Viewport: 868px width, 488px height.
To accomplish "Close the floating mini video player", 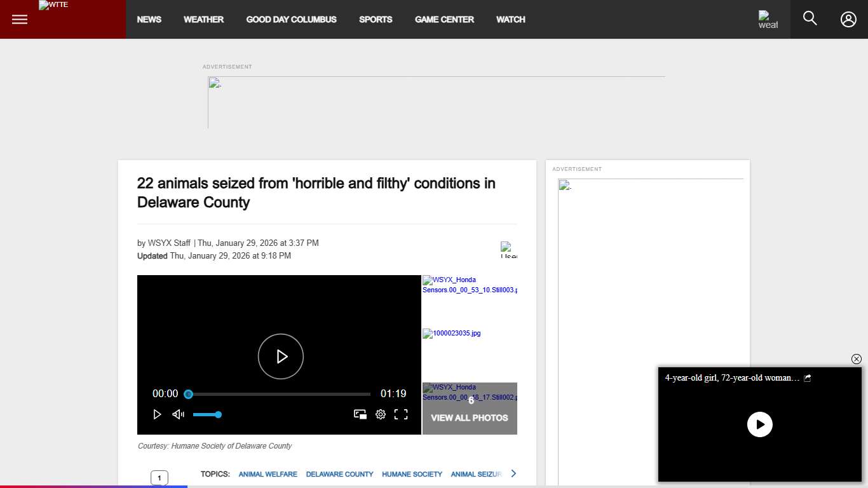I will 856,359.
